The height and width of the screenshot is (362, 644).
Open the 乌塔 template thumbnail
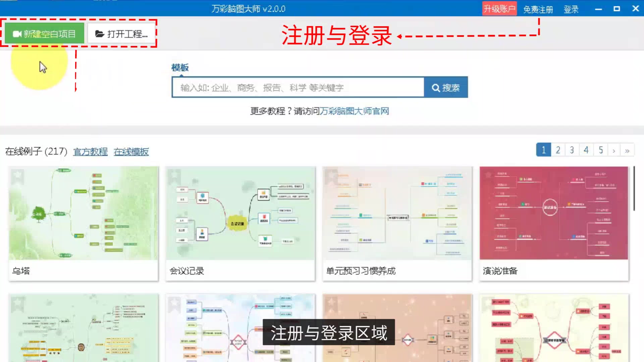pos(83,213)
